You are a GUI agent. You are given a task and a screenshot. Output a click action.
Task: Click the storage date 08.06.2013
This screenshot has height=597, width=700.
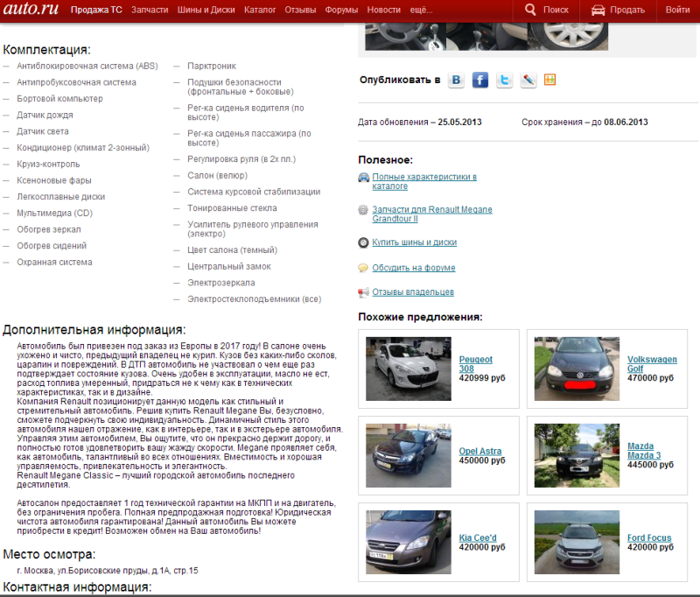[626, 123]
